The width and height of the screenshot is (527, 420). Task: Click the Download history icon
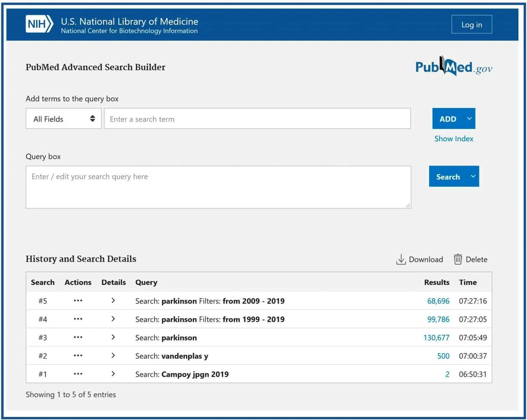[x=401, y=260]
